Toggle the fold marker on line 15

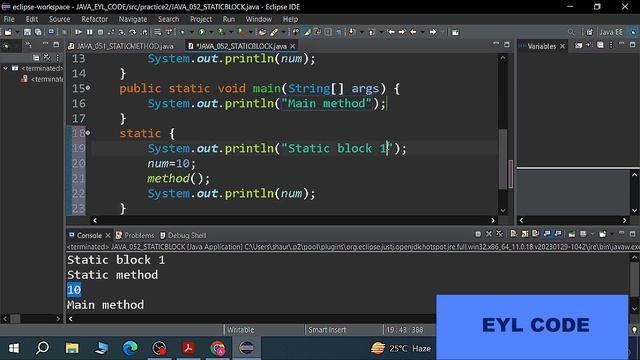[88, 88]
